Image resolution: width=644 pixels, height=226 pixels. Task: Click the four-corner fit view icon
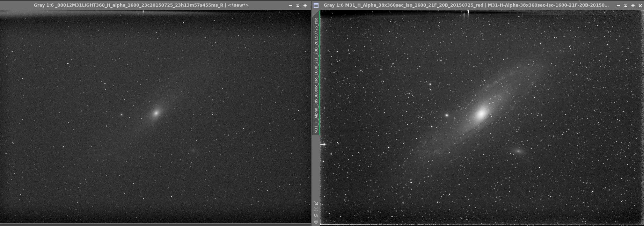pos(316,209)
